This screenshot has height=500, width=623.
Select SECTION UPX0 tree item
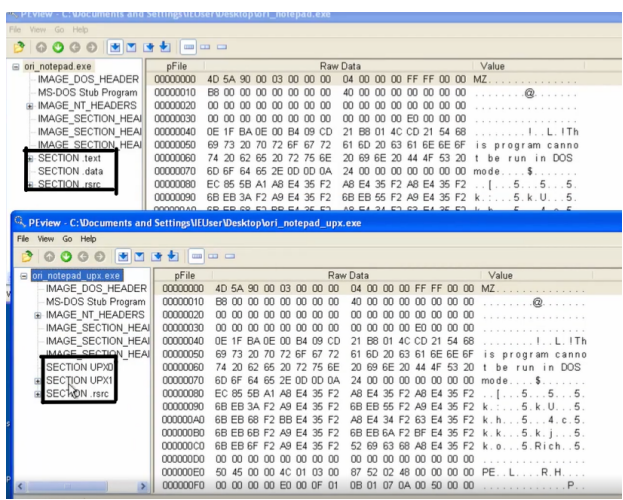pyautogui.click(x=79, y=367)
